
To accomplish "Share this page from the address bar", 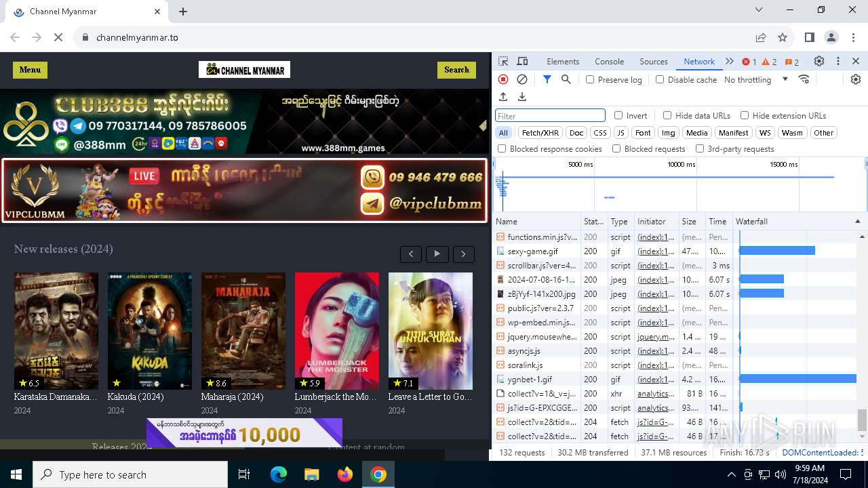I will tap(761, 37).
